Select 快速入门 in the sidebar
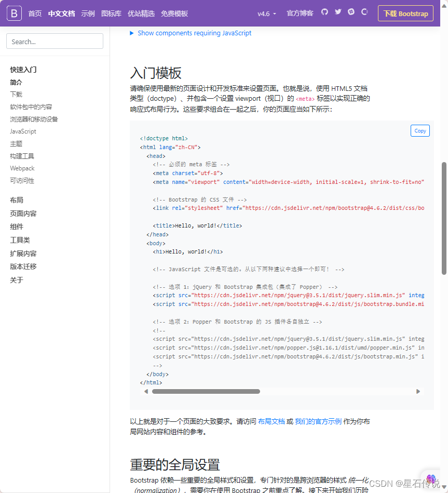 pos(22,69)
